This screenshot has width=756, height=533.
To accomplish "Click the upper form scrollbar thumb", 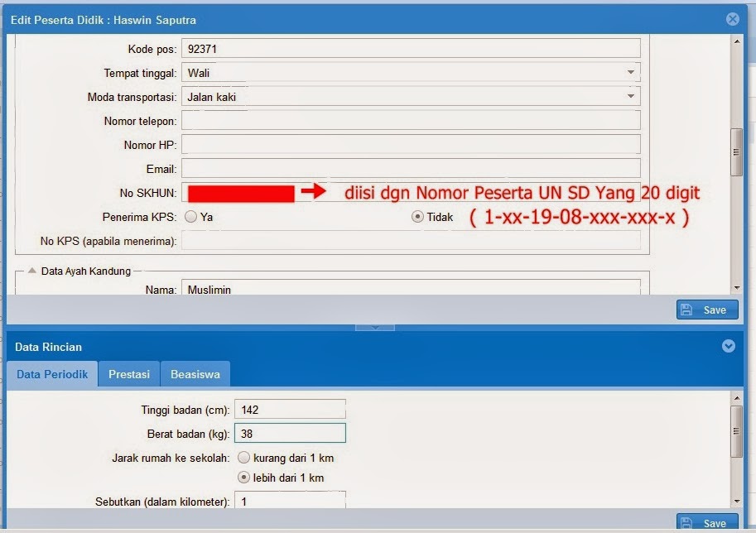I will click(x=736, y=152).
